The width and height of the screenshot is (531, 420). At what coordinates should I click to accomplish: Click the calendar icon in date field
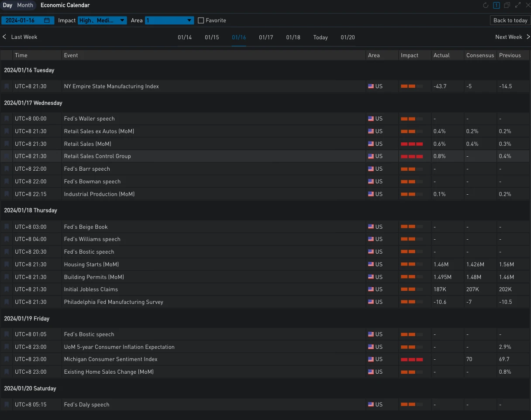point(47,21)
